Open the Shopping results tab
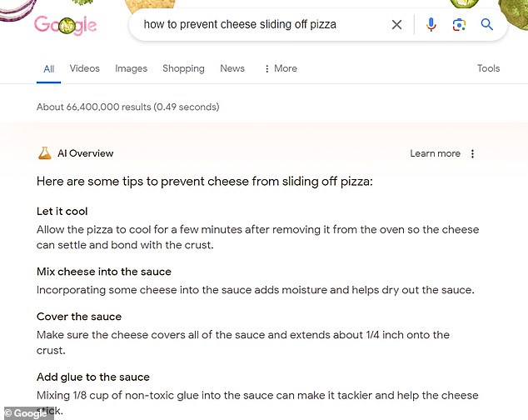The height and width of the screenshot is (420, 528). (x=183, y=68)
